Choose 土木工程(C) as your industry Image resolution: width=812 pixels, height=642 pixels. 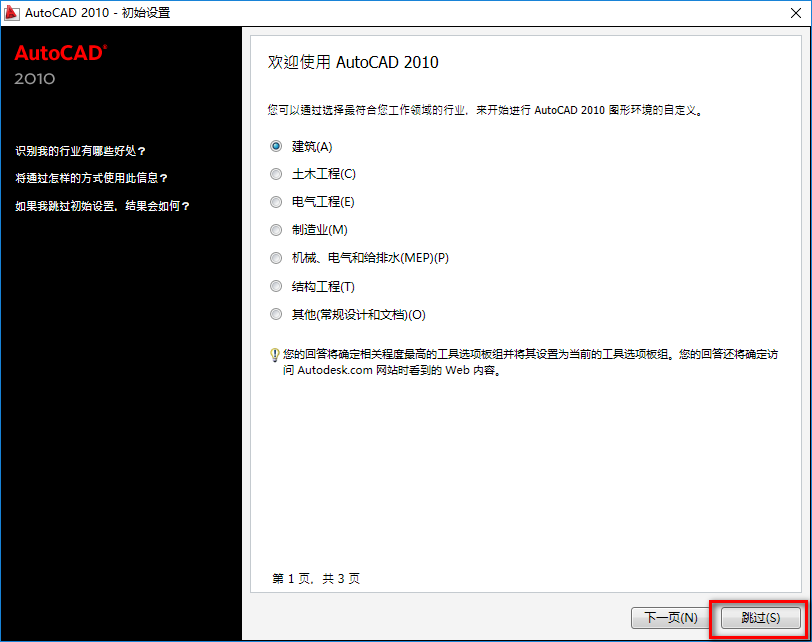pos(275,173)
